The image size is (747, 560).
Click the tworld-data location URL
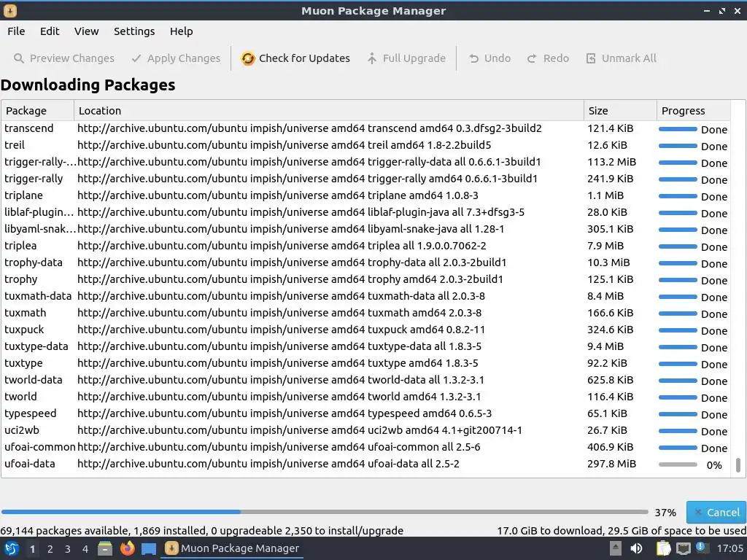pos(281,380)
